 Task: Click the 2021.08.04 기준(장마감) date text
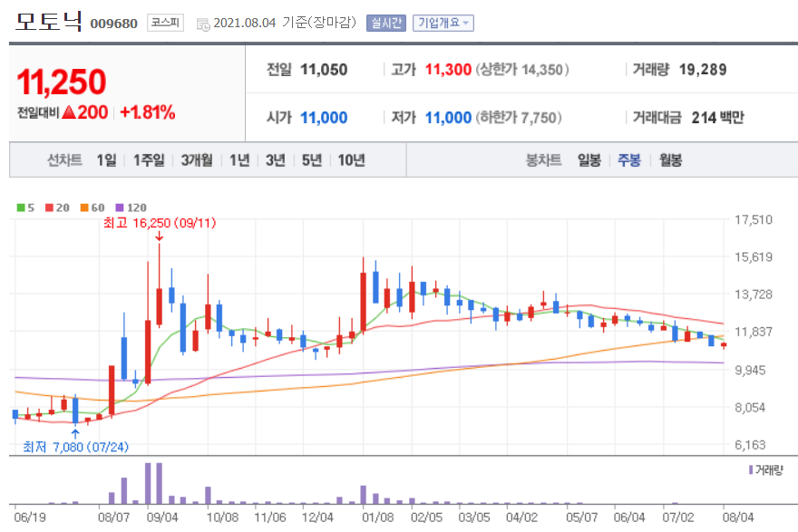coord(285,23)
